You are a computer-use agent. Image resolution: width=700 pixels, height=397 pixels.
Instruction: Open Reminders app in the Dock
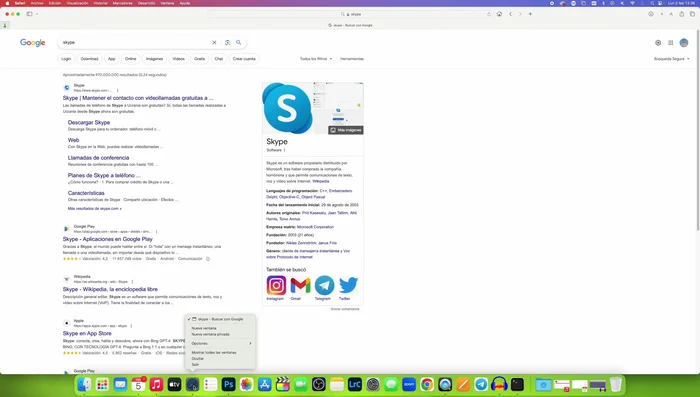tap(210, 384)
